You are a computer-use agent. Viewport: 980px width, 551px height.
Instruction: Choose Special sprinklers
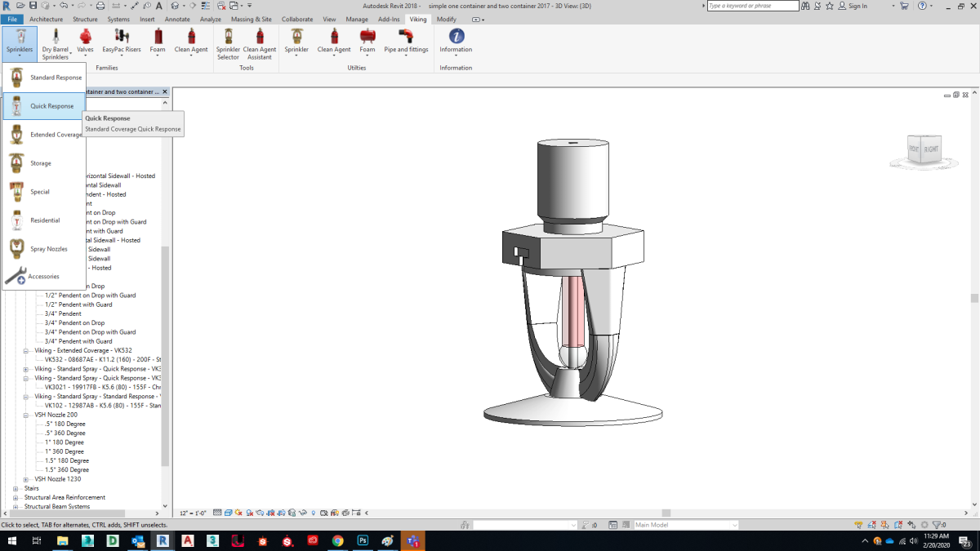point(44,192)
